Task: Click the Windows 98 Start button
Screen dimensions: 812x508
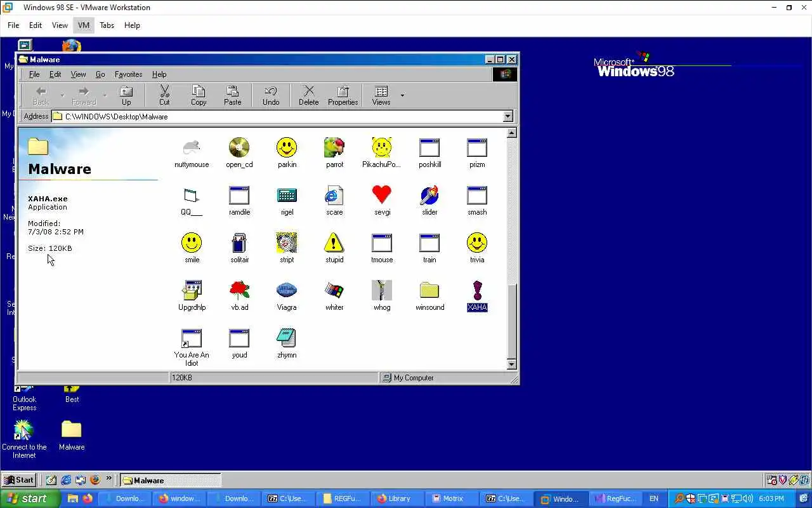Action: (x=18, y=480)
